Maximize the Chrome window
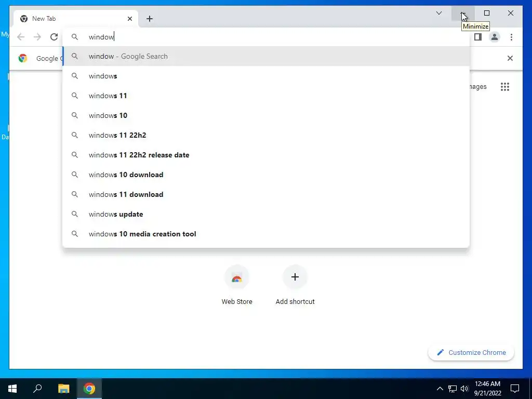Screen dimensions: 532x399 click(x=487, y=13)
